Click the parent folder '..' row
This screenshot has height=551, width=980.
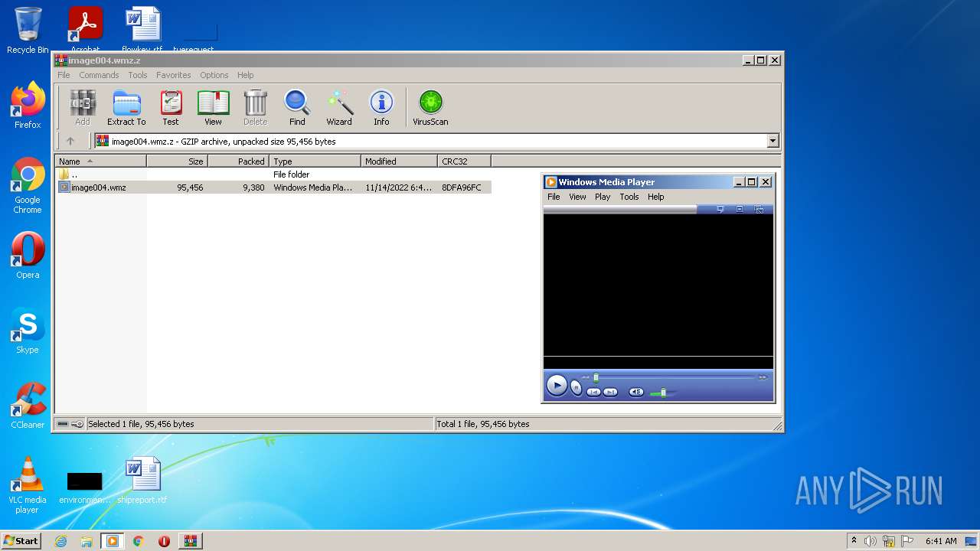274,174
